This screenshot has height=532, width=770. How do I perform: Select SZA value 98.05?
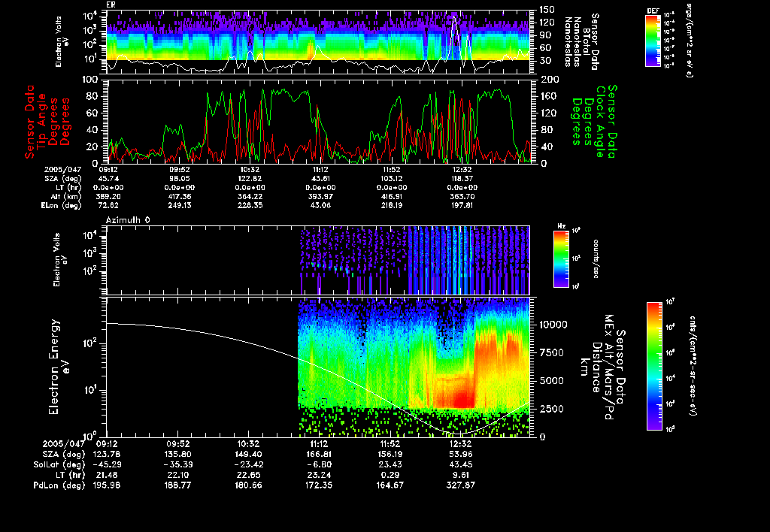(179, 179)
